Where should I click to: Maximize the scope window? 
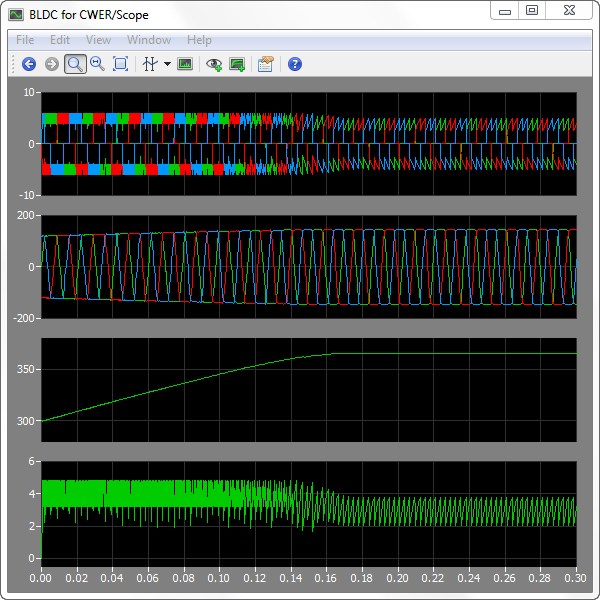pyautogui.click(x=532, y=11)
